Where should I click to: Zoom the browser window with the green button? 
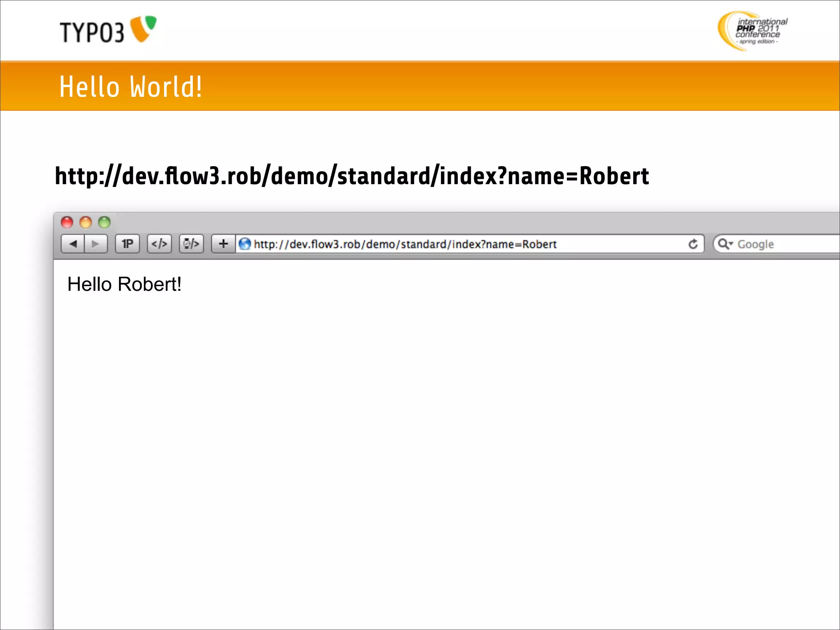click(x=104, y=222)
